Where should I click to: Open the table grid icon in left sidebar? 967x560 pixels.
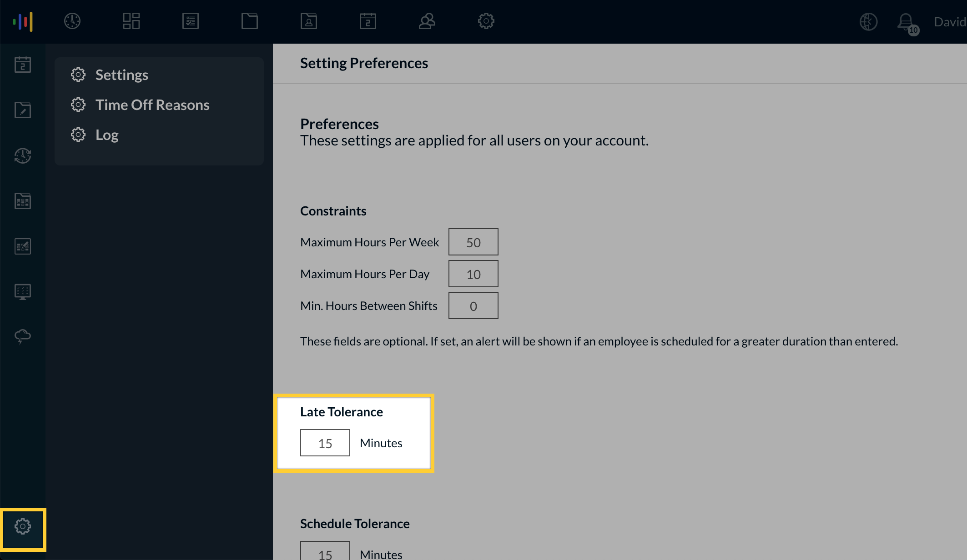(x=23, y=201)
